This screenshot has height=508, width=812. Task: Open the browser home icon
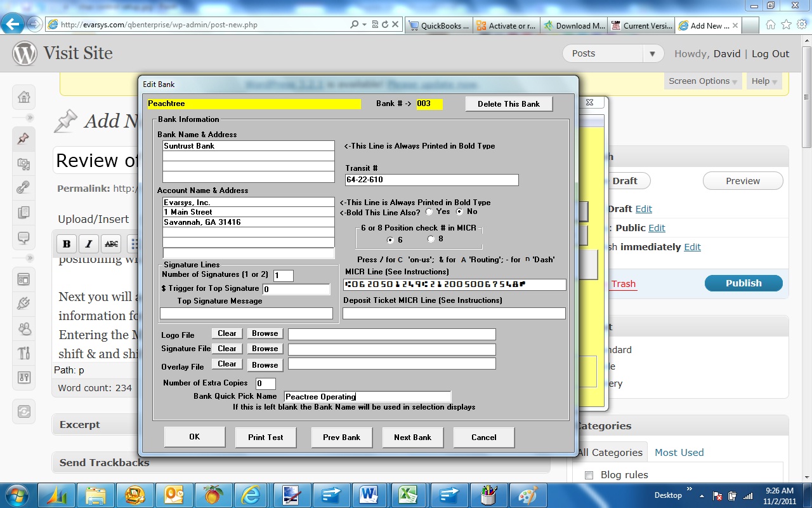click(x=771, y=25)
